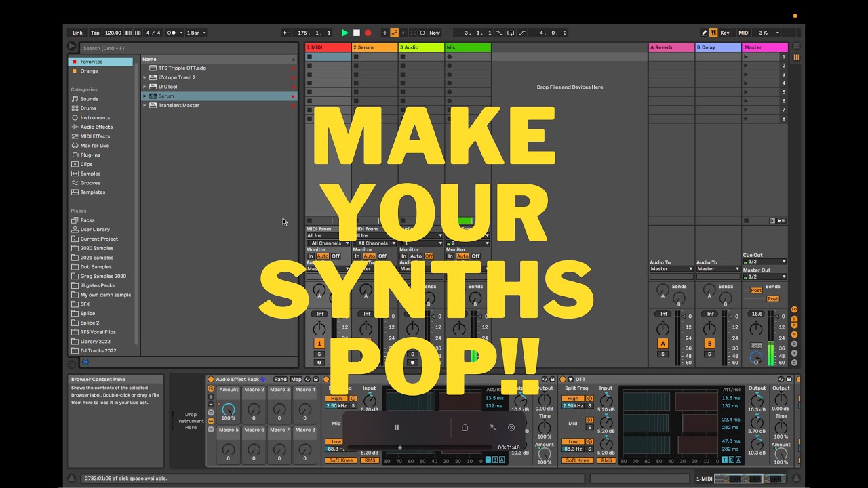Click the Tap tempo button
The image size is (868, 488).
coord(95,33)
